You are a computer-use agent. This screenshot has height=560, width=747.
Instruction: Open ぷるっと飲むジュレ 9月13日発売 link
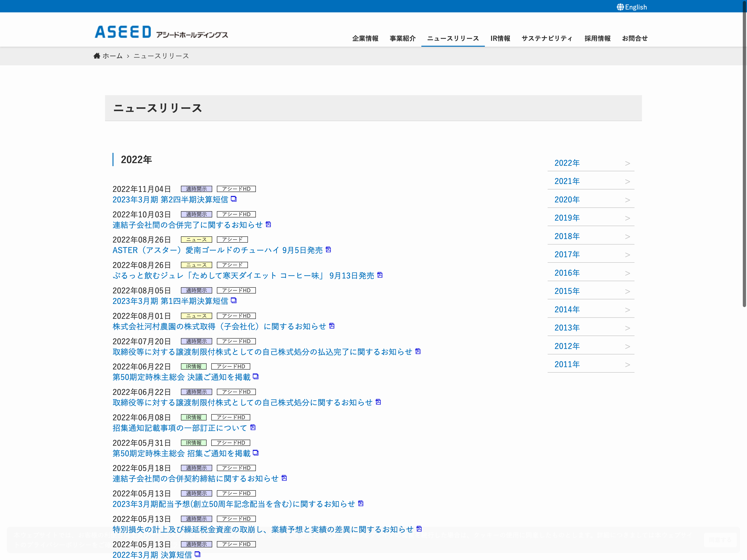243,276
